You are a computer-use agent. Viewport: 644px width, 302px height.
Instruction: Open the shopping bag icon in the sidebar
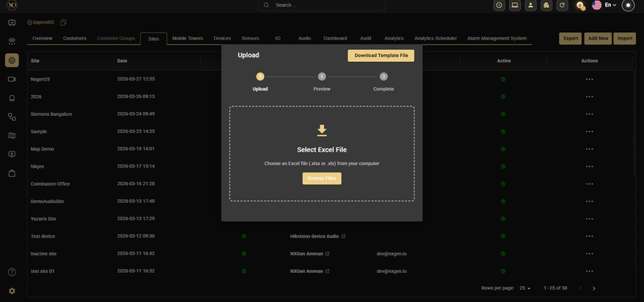[x=12, y=173]
